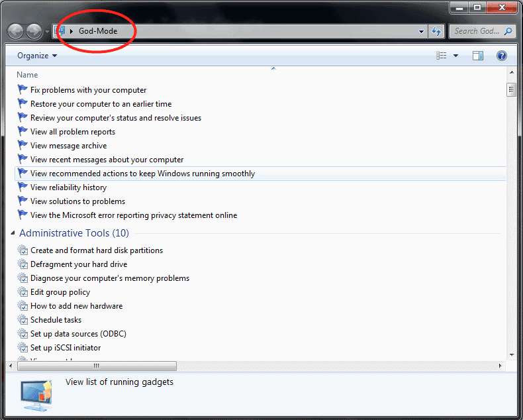The image size is (523, 420).
Task: Click flag icon for View all problem reports
Action: click(23, 132)
